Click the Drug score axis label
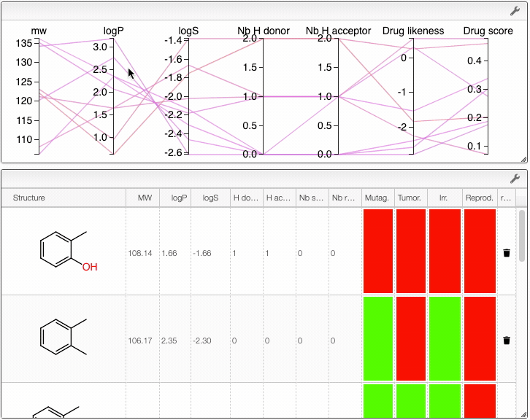530x420 pixels. pyautogui.click(x=488, y=31)
